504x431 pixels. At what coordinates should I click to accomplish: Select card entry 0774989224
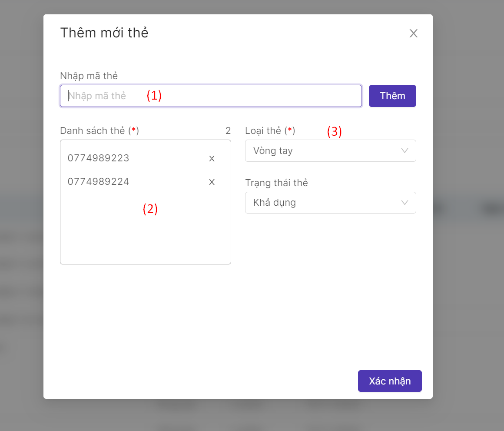tap(99, 182)
